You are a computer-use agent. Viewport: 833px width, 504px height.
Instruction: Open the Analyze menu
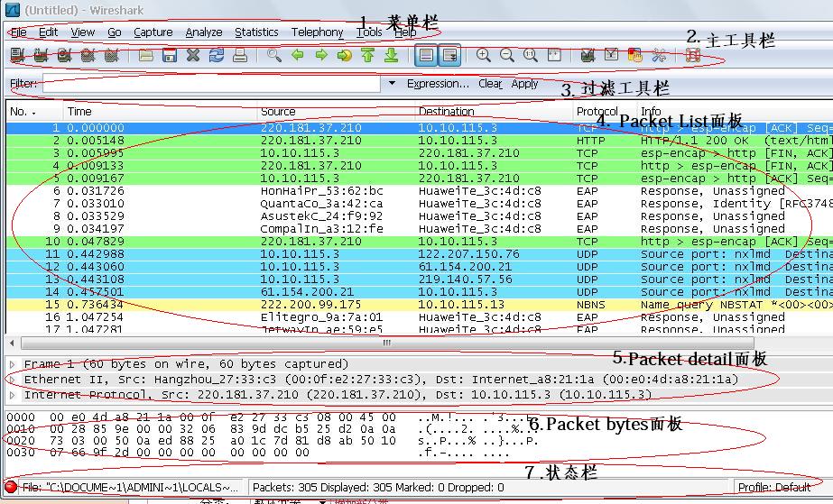pos(204,32)
